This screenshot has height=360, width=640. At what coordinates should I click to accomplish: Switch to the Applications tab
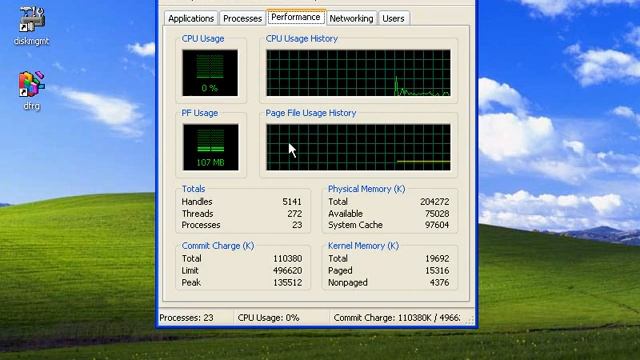pos(191,18)
